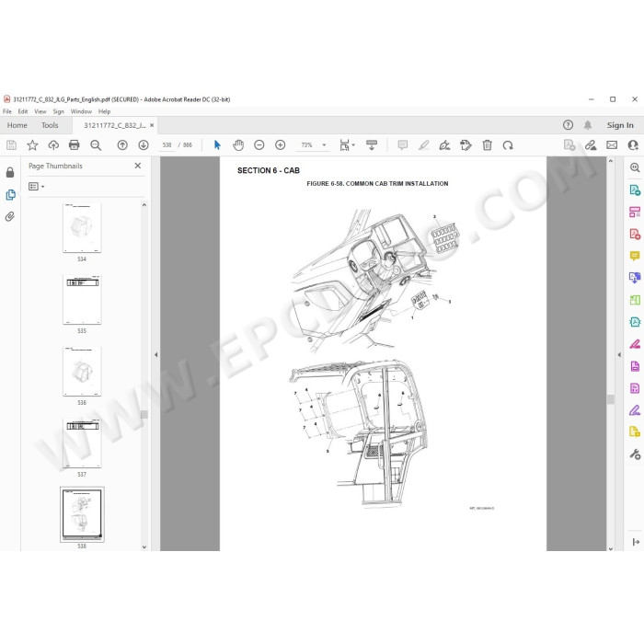Open the fit page options icon
This screenshot has height=644, width=644.
[x=347, y=145]
